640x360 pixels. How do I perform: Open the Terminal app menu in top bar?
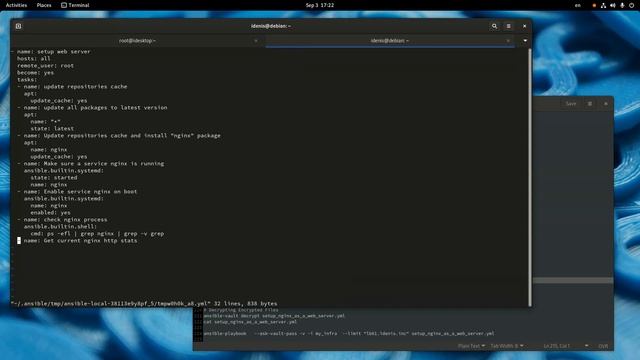[x=75, y=5]
